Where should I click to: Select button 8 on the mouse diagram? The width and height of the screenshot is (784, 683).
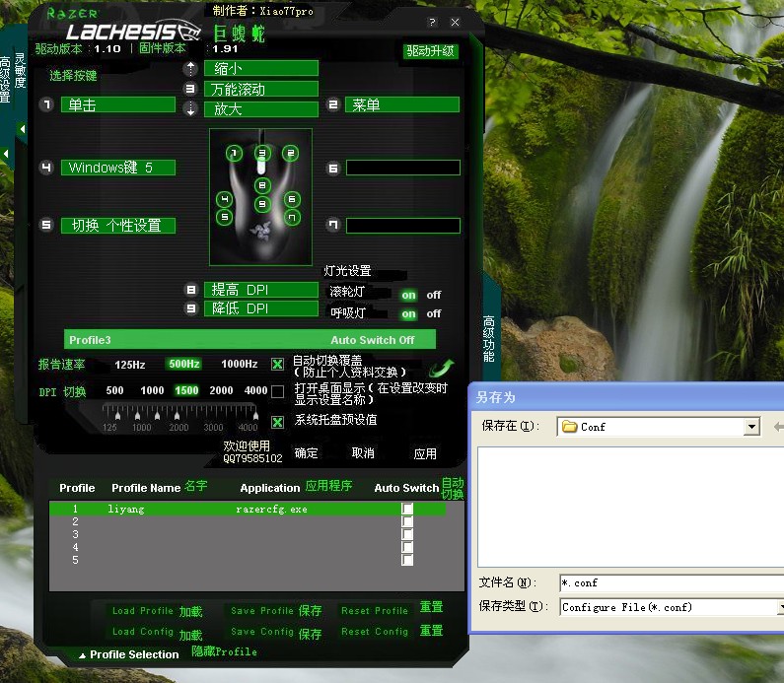pyautogui.click(x=261, y=185)
